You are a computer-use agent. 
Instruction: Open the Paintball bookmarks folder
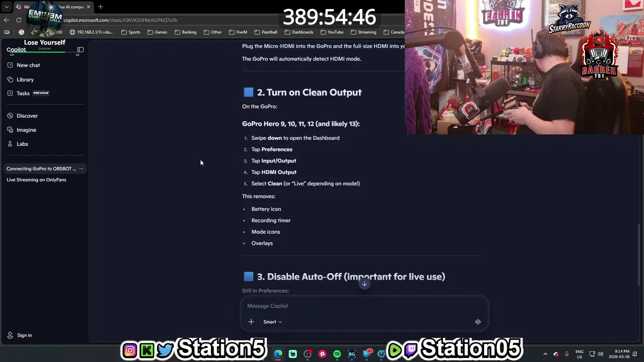[x=266, y=32]
